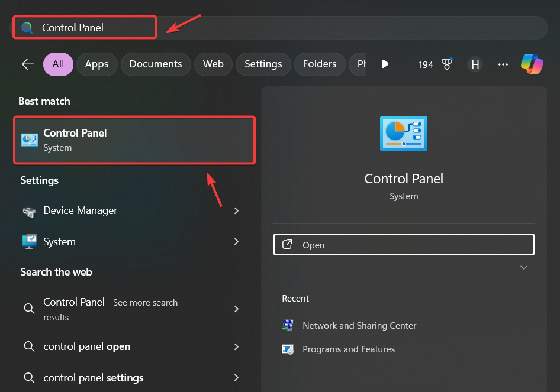The height and width of the screenshot is (392, 560).
Task: Click the Programs and Features icon
Action: (288, 349)
